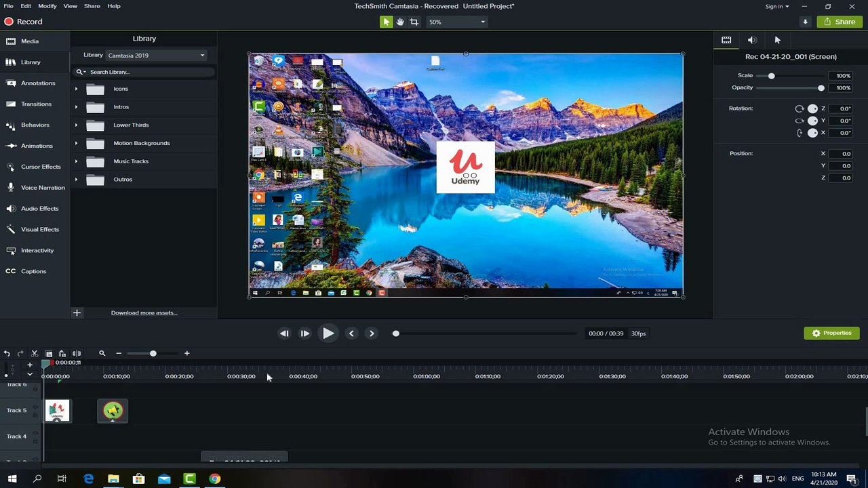Click the timeline zoom slider handle
This screenshot has height=488, width=868.
153,353
